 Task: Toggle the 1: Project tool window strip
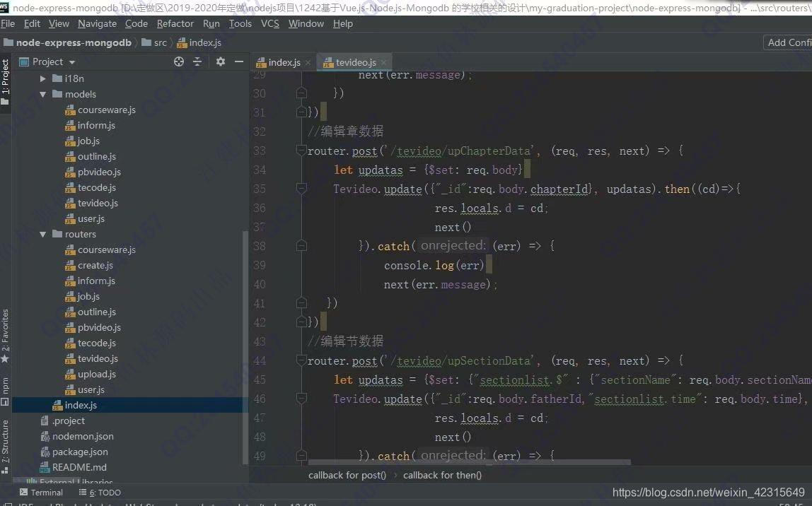coord(5,81)
